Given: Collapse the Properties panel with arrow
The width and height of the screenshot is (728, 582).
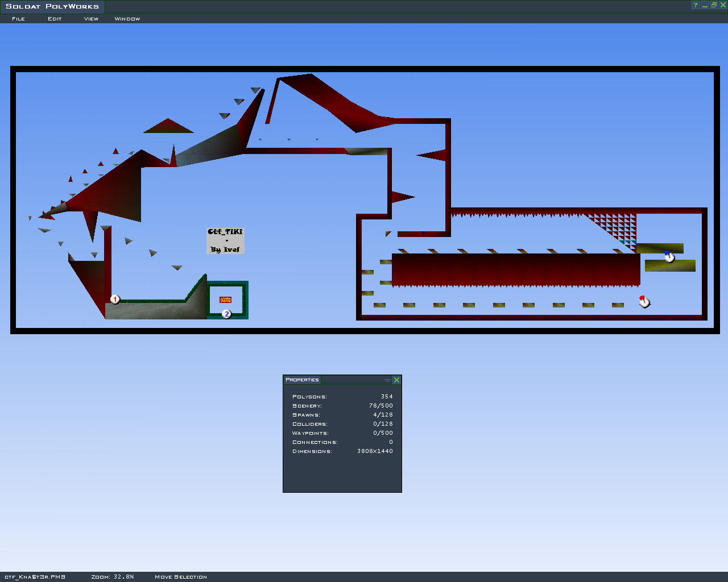Looking at the screenshot, I should 387,380.
